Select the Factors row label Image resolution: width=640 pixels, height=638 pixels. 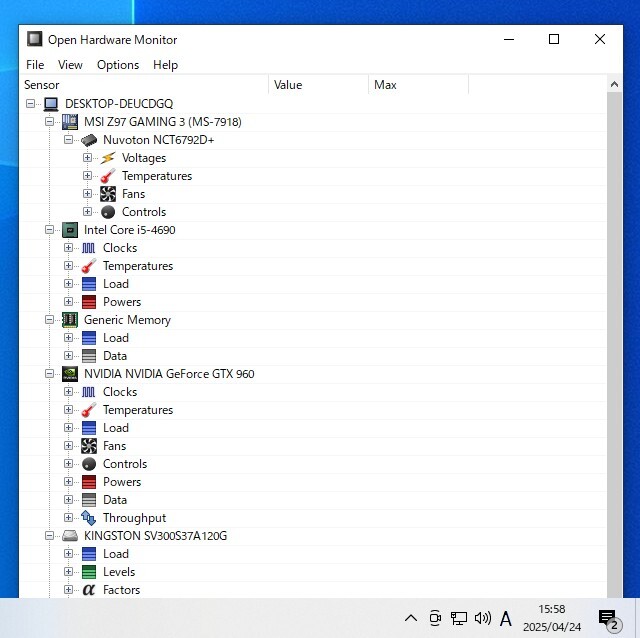(121, 590)
